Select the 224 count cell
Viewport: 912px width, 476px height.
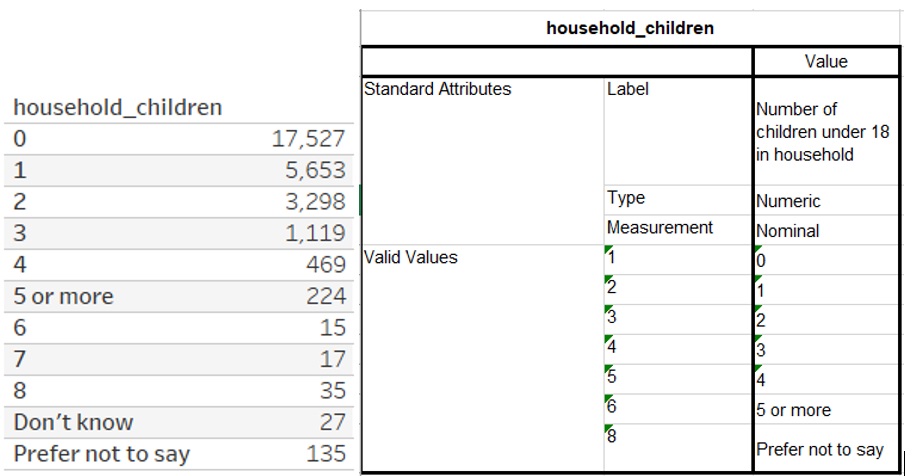326,297
